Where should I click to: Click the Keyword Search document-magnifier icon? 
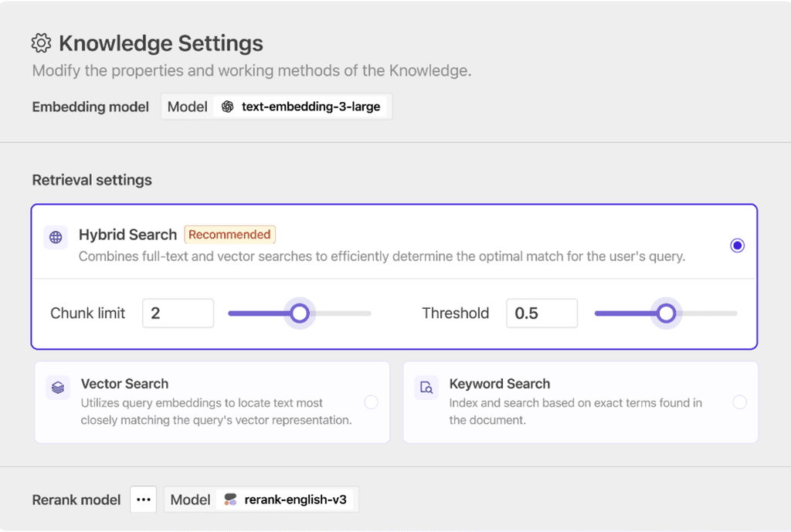tap(426, 386)
